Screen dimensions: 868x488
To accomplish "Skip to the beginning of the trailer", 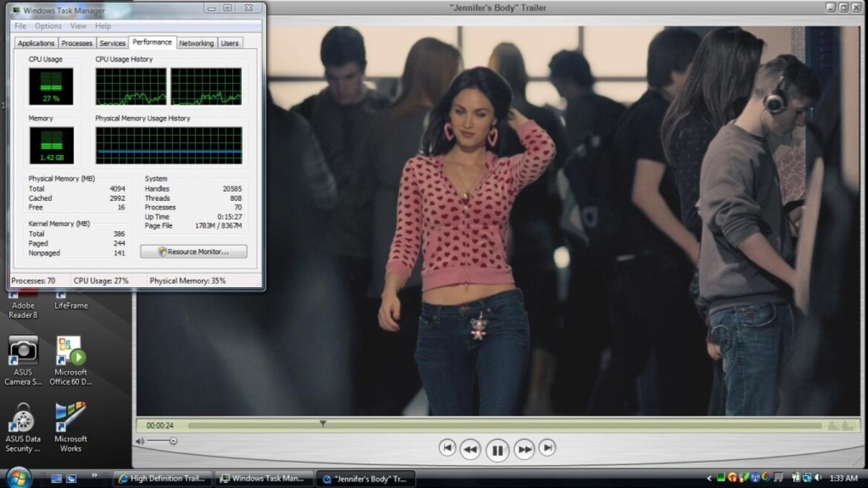I will pyautogui.click(x=447, y=448).
